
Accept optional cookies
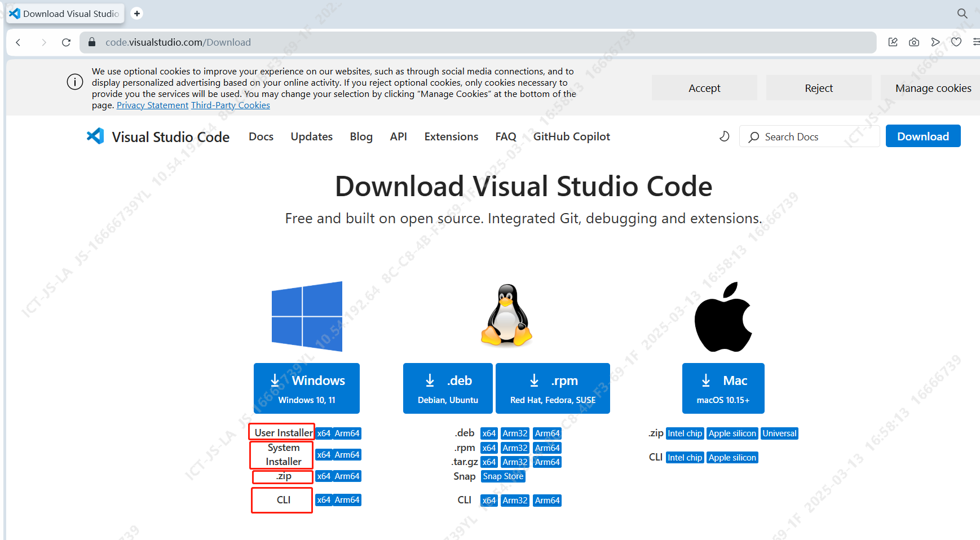coord(704,88)
